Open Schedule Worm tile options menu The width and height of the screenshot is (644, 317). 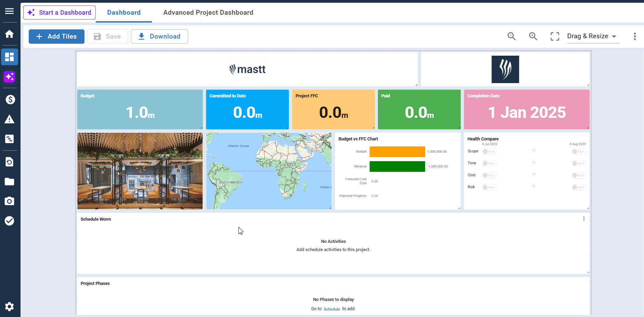click(x=584, y=219)
